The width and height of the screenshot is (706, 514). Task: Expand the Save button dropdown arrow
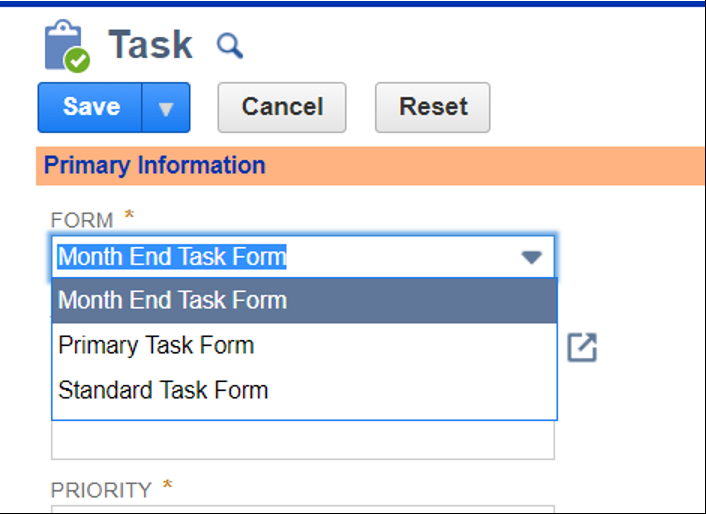[x=165, y=108]
